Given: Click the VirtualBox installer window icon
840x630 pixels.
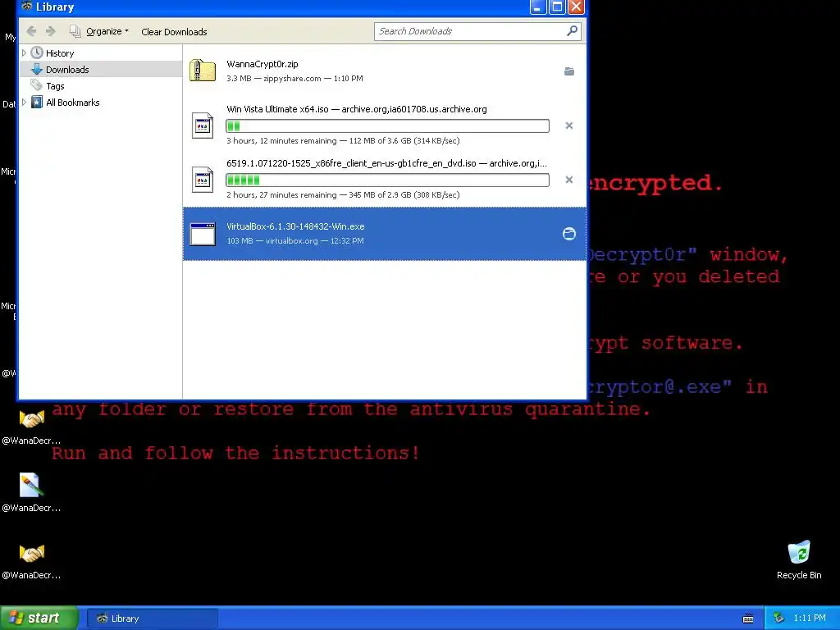Looking at the screenshot, I should [203, 234].
